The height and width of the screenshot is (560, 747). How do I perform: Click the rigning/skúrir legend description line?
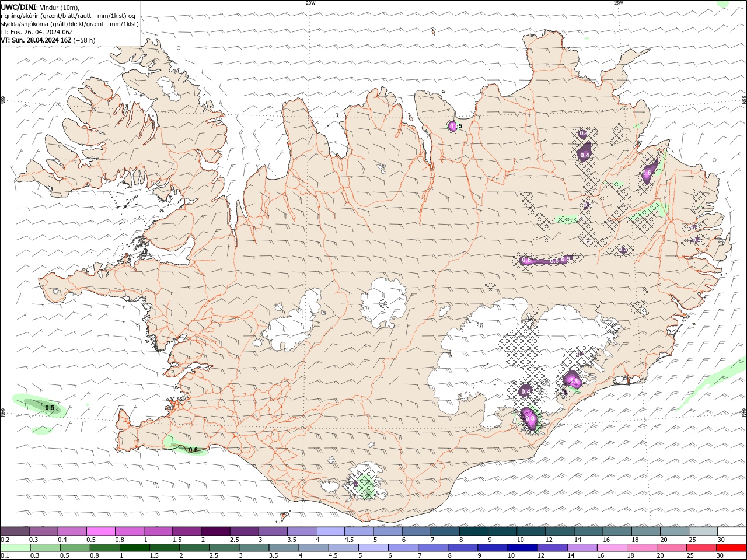pos(68,16)
